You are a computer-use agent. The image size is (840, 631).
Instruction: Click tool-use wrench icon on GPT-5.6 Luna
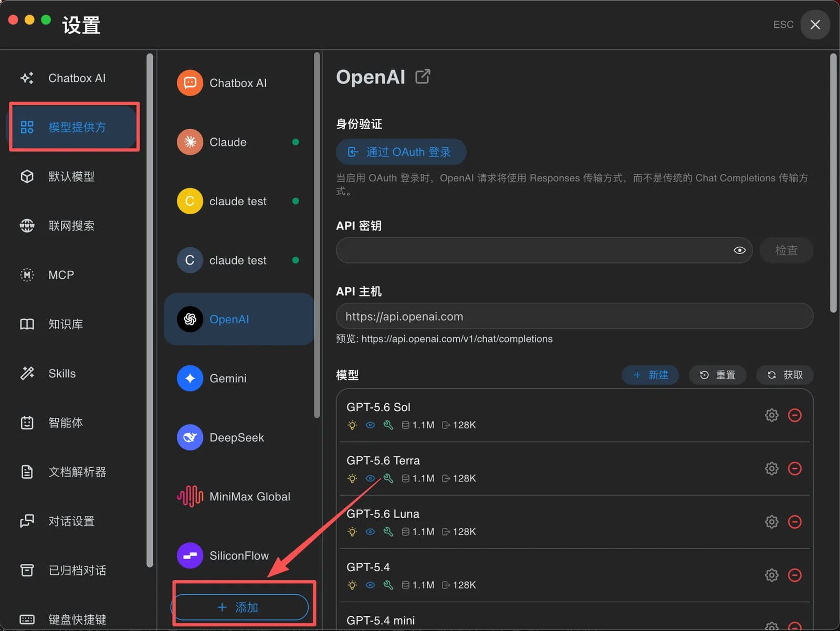[x=388, y=532]
